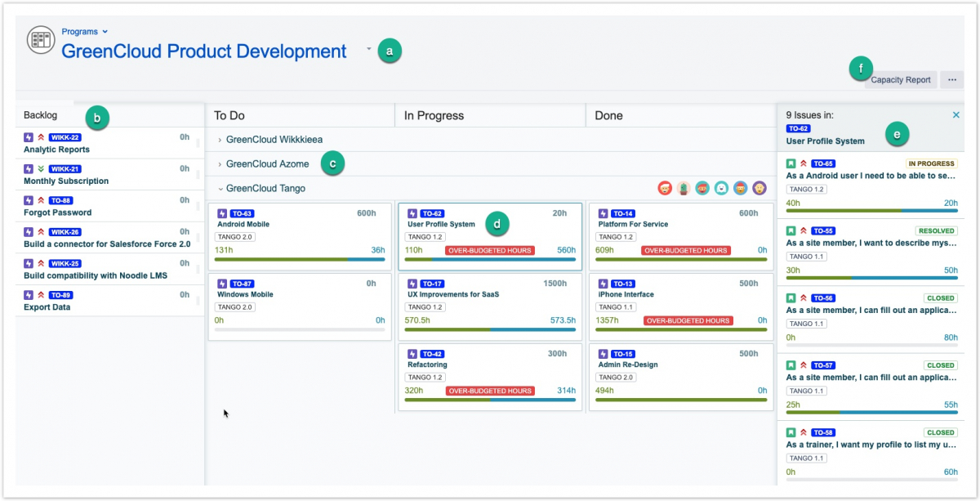Click the green story icon on TO-65
Screen dimensions: 980x501
[791, 163]
